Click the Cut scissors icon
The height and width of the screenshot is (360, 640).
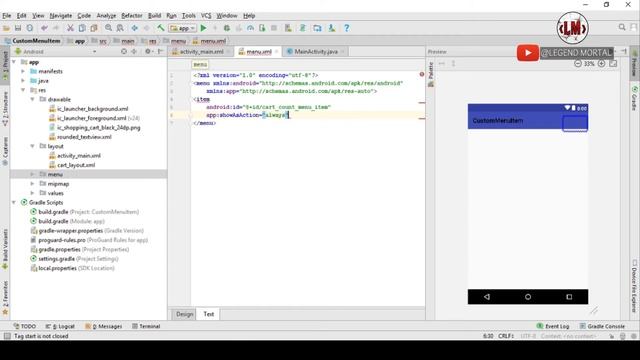coord(70,28)
